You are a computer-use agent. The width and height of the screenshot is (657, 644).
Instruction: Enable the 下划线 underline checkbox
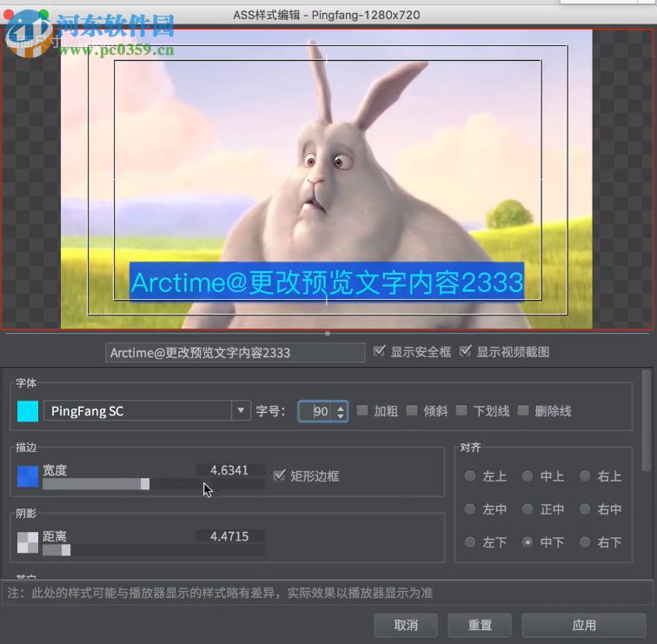[x=461, y=410]
